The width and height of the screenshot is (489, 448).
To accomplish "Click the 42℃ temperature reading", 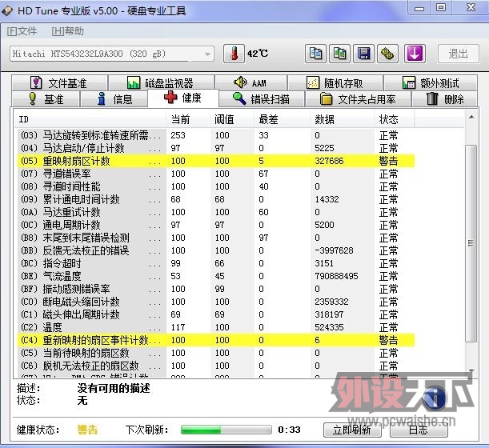I will click(x=257, y=54).
